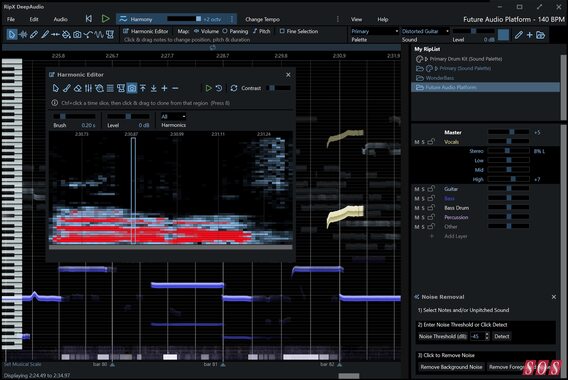This screenshot has width=568, height=380.
Task: Open the Distorted Guitar Sound dropdown
Action: 425,31
